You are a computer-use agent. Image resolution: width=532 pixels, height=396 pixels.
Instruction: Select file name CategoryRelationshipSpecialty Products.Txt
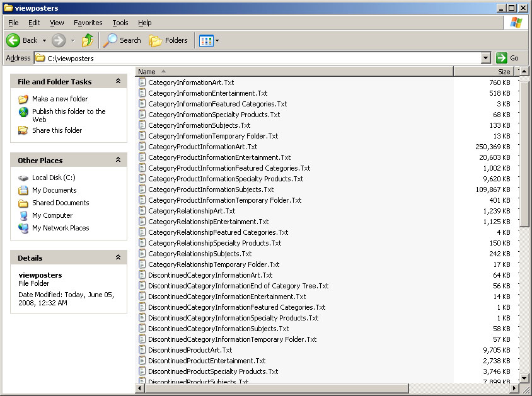215,243
